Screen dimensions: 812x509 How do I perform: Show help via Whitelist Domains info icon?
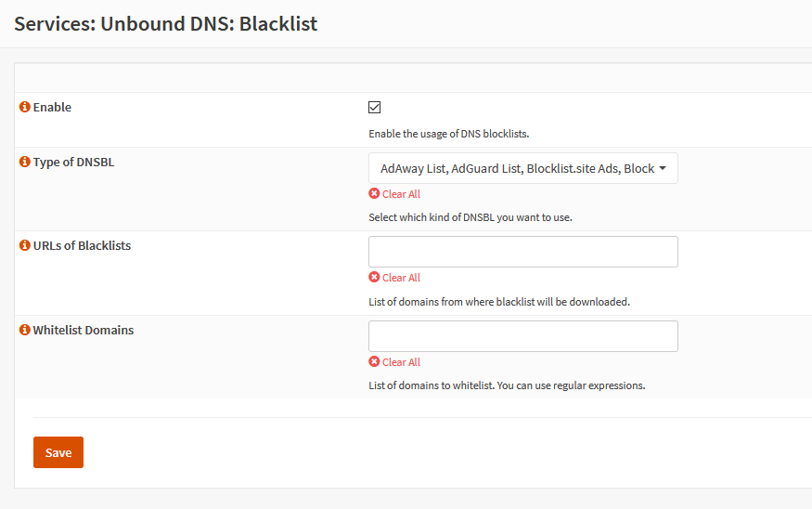click(x=25, y=330)
